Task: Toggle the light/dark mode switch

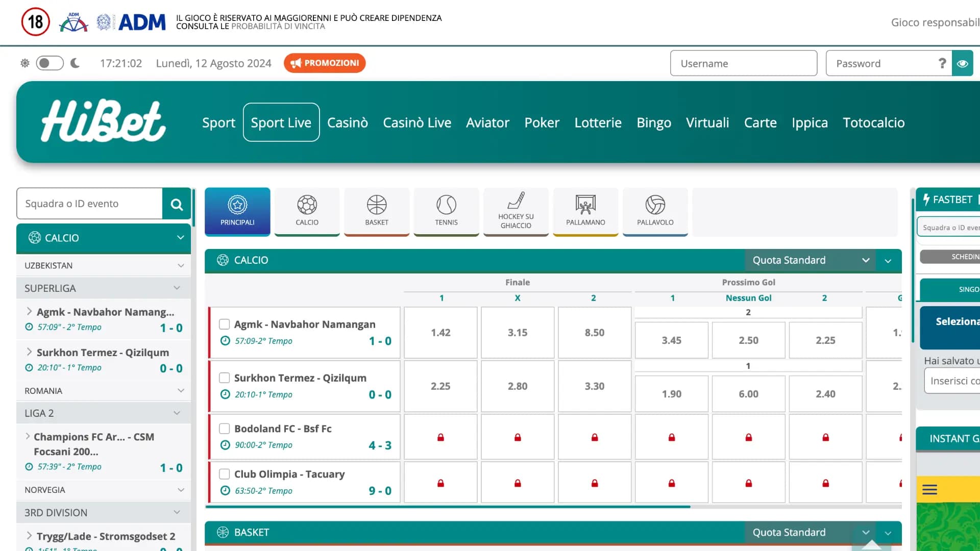Action: point(50,63)
